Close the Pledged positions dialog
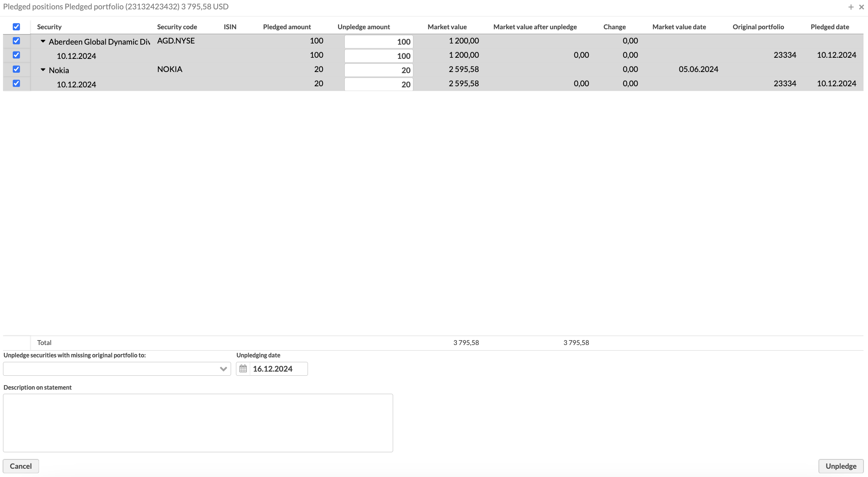 pos(862,7)
